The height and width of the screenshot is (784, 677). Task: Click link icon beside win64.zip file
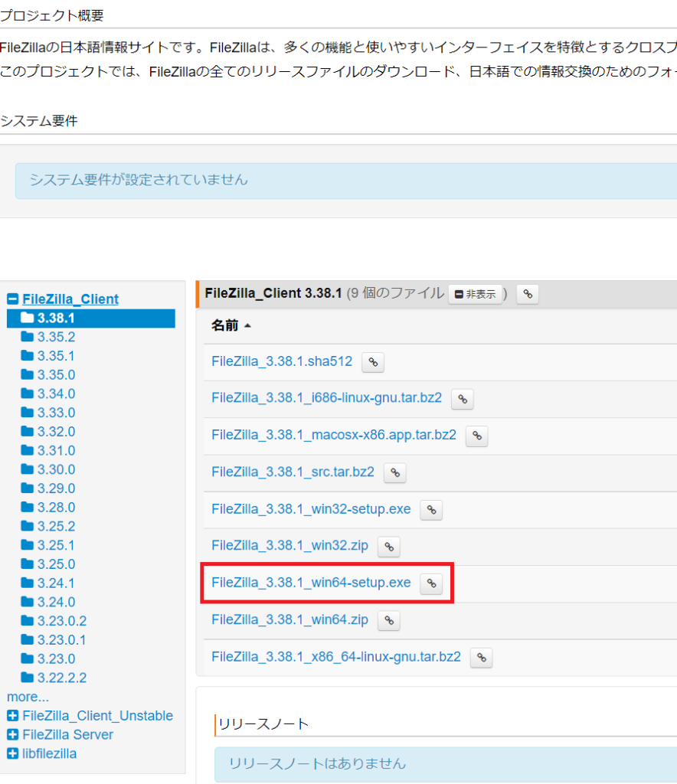coord(389,620)
